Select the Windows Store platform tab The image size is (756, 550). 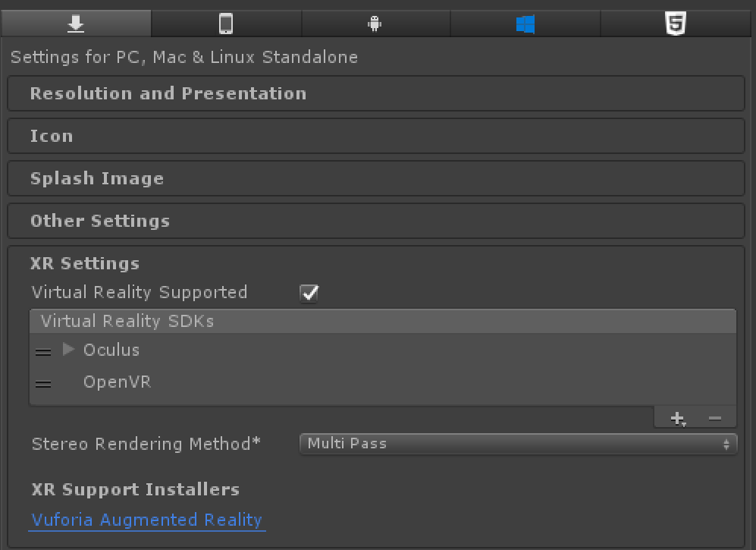tap(525, 24)
